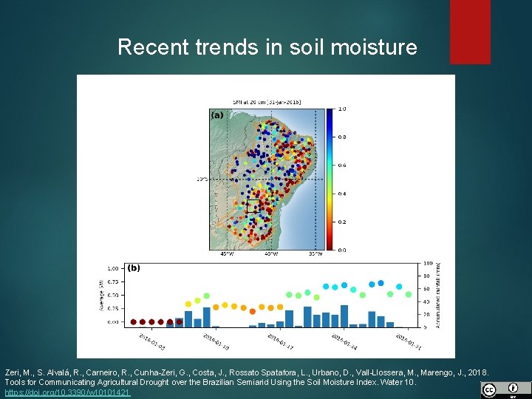532x399 pixels.
Task: Click the tallest rainfall bar near 2016-01-24
Action: click(344, 316)
